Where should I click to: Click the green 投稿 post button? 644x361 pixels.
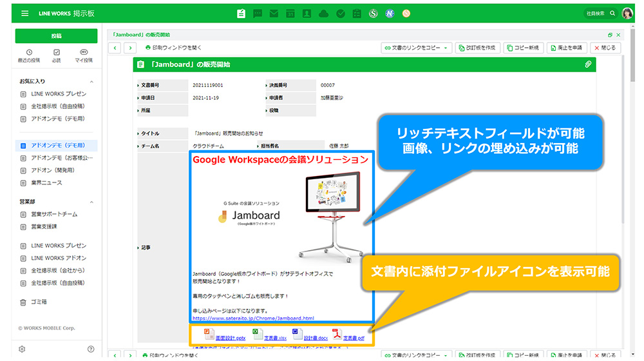(56, 35)
